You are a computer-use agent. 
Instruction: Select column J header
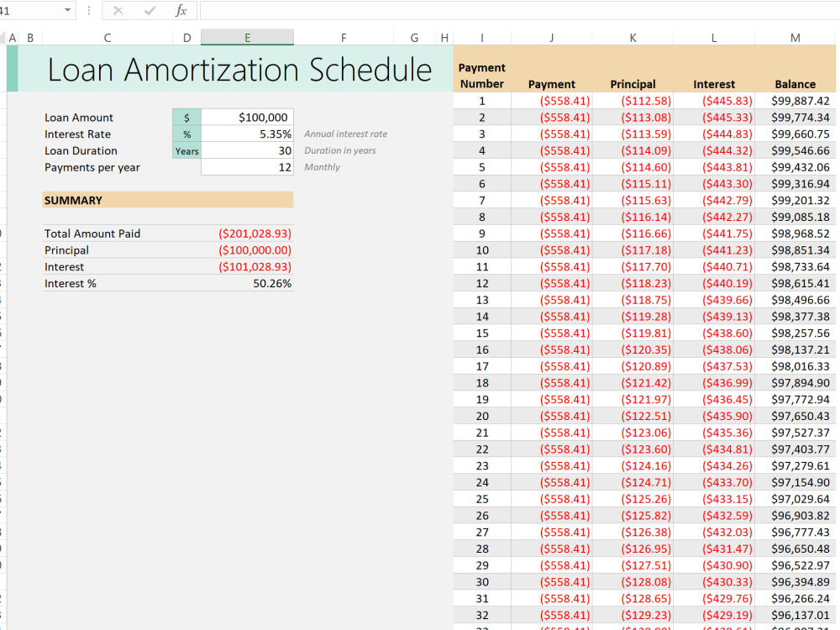551,38
